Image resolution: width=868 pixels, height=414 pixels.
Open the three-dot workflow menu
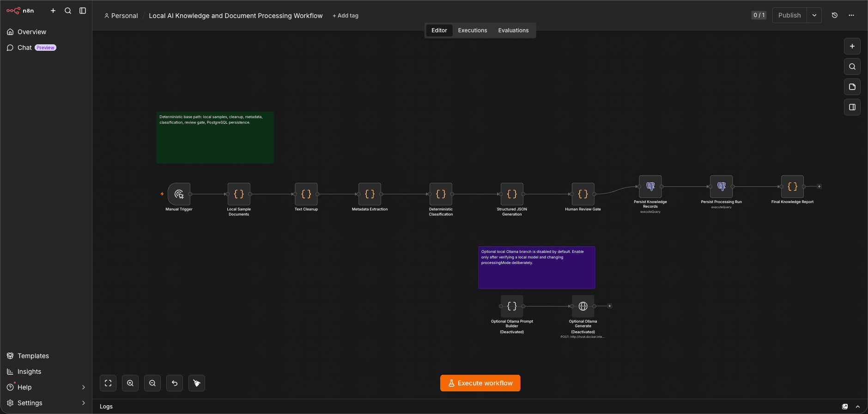[851, 15]
